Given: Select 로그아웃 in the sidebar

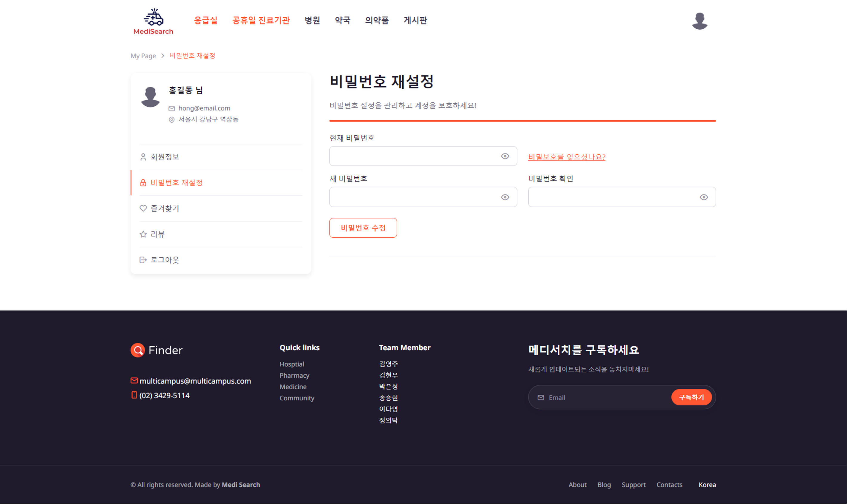Looking at the screenshot, I should coord(221,260).
